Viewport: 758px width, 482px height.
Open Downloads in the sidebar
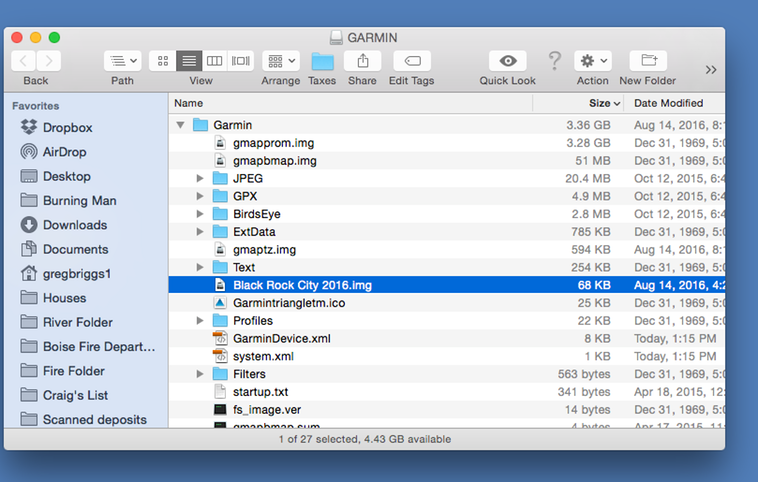(x=75, y=225)
